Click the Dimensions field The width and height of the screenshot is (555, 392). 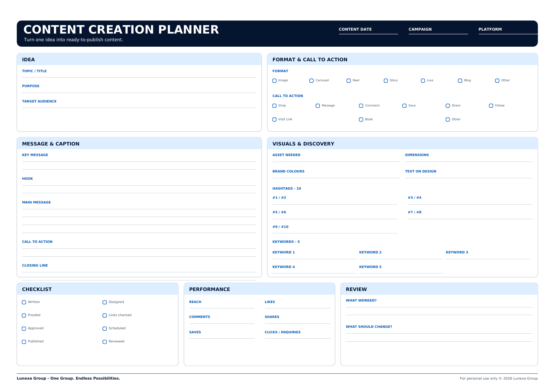(469, 158)
